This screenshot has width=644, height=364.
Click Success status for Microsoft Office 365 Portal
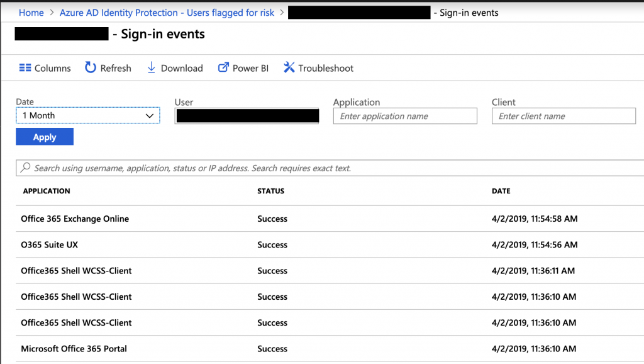pyautogui.click(x=272, y=349)
